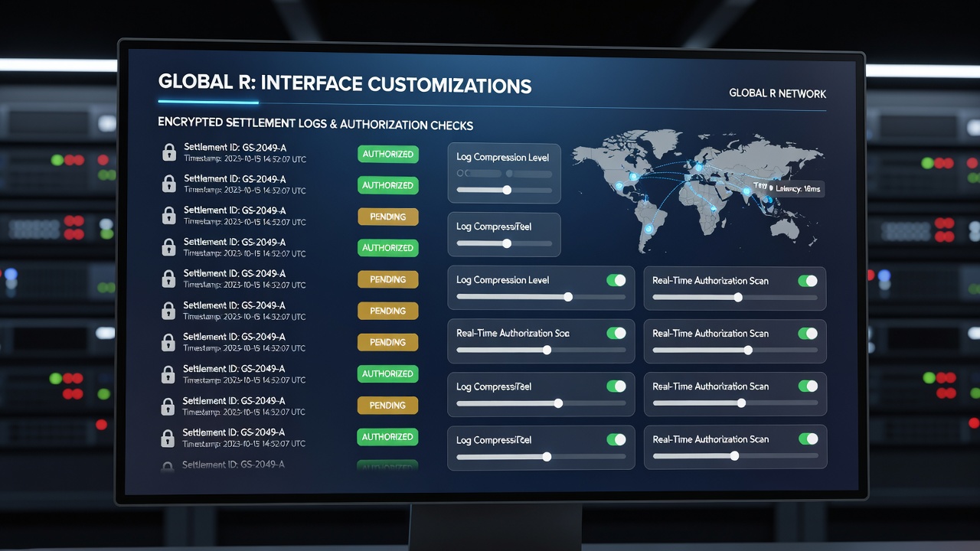Click slider in bottom right-column Authorization Scan card
The height and width of the screenshot is (551, 980).
[734, 456]
